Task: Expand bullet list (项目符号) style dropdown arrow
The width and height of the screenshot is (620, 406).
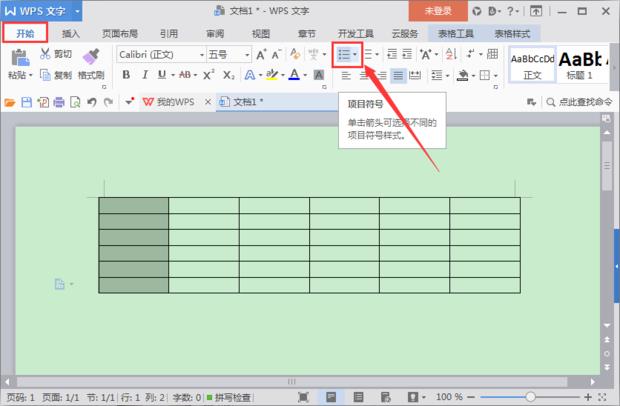Action: (x=355, y=54)
